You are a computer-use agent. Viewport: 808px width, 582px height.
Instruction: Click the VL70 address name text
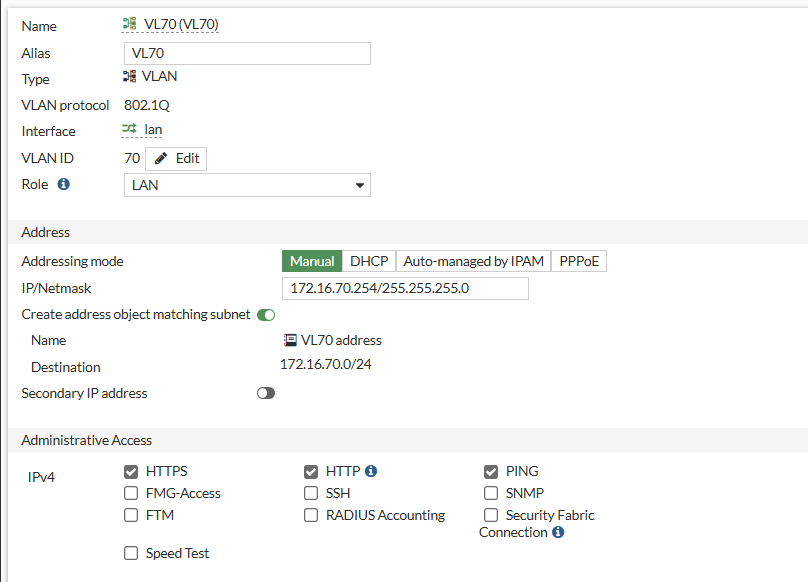point(341,340)
